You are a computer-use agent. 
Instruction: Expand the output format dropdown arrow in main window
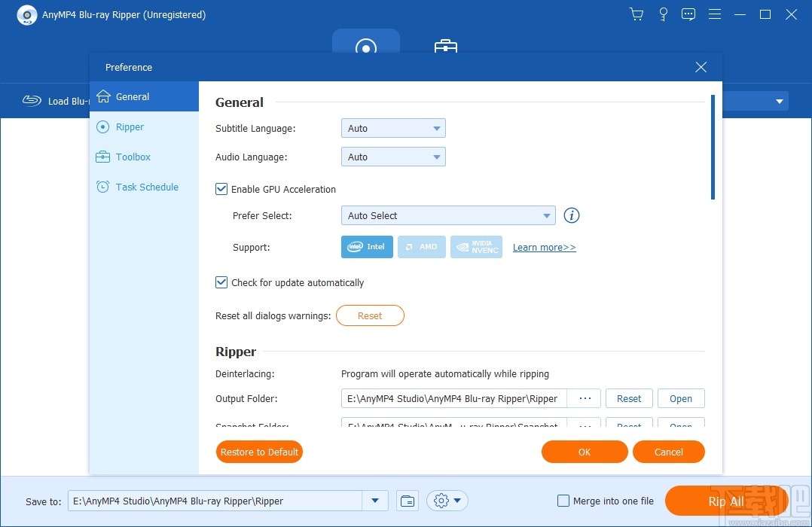(780, 102)
